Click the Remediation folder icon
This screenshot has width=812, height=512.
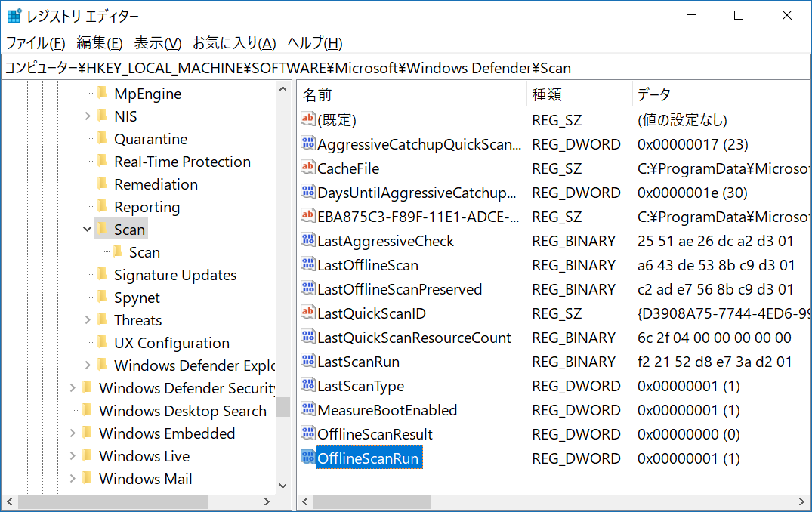click(x=102, y=184)
